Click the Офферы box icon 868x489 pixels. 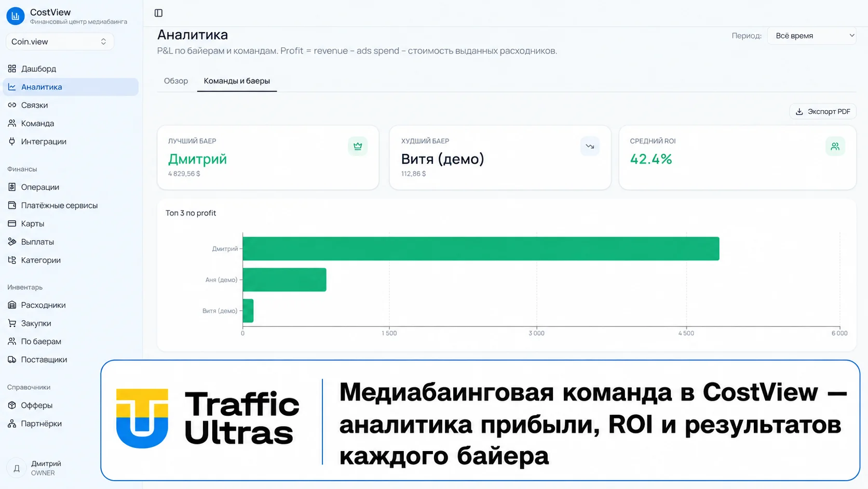12,405
